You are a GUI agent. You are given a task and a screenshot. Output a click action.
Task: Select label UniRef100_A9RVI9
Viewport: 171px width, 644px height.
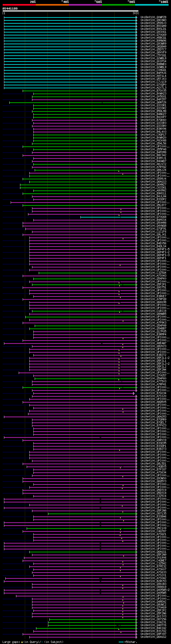click(153, 440)
